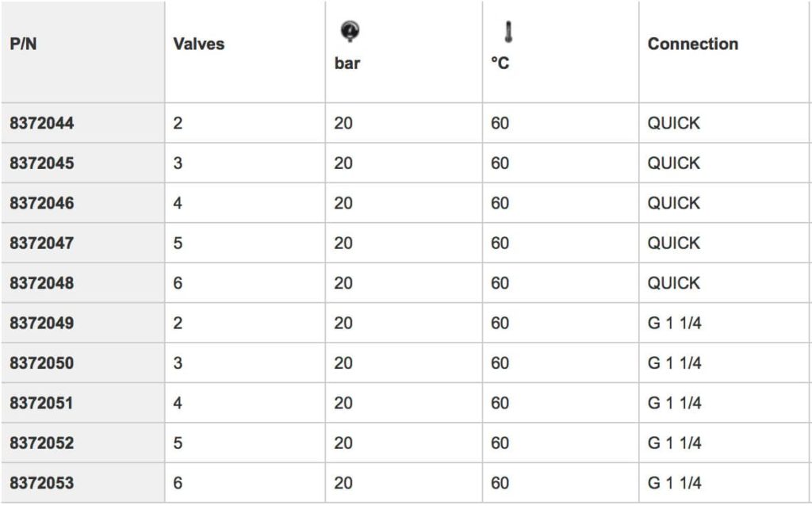
Task: Open part number 8372050
Action: (x=42, y=363)
